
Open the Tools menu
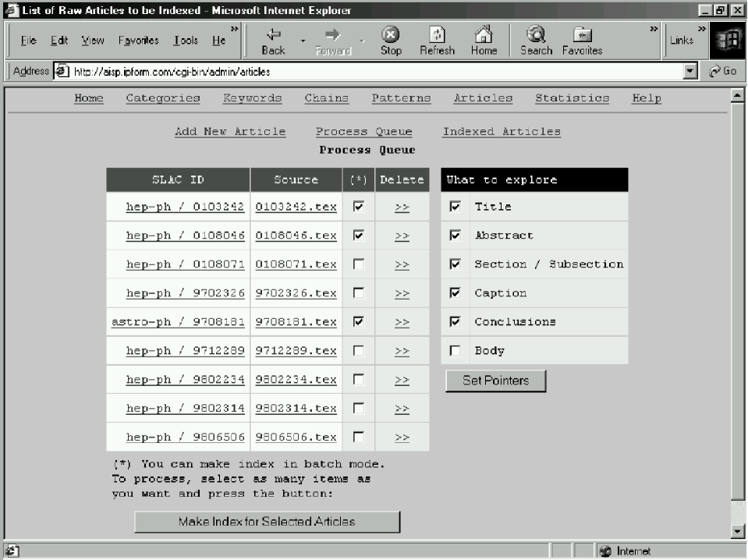coord(186,41)
